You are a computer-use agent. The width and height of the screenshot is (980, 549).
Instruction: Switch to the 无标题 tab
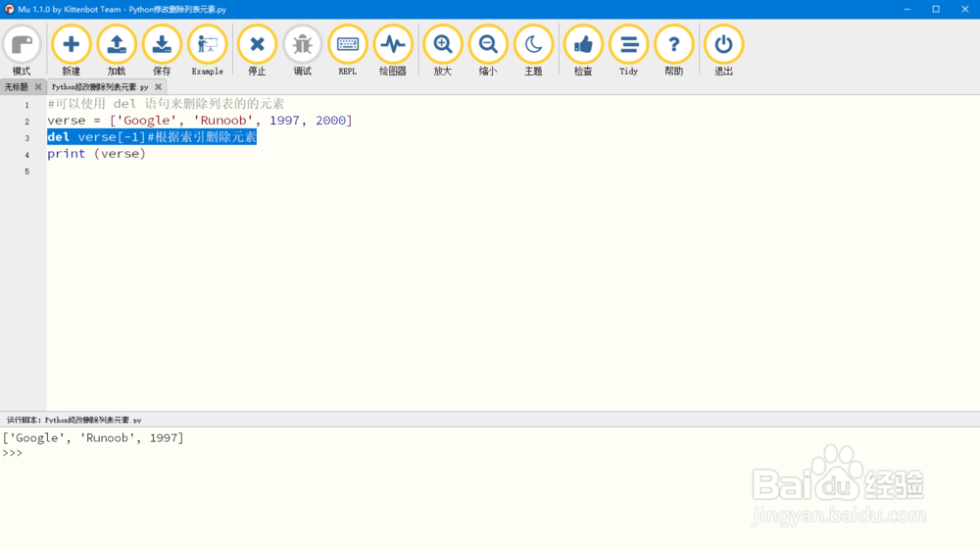pyautogui.click(x=17, y=87)
